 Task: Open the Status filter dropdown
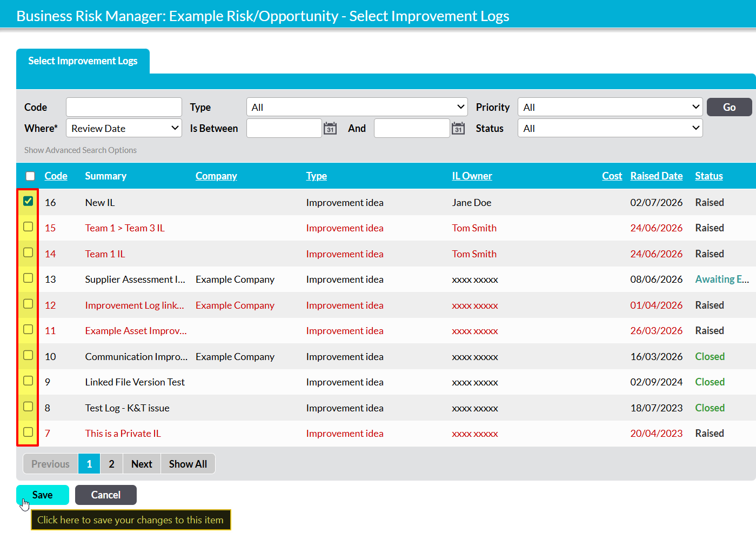tap(610, 128)
